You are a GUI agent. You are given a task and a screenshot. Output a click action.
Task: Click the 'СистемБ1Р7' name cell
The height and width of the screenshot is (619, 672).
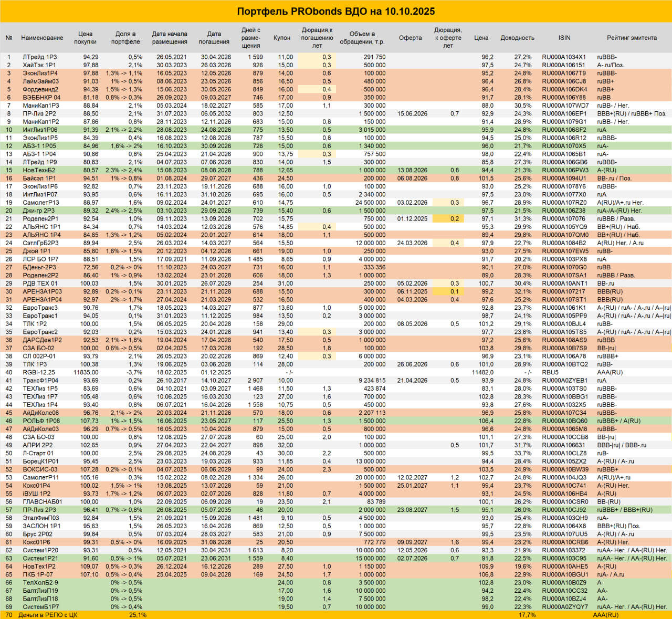pyautogui.click(x=41, y=607)
